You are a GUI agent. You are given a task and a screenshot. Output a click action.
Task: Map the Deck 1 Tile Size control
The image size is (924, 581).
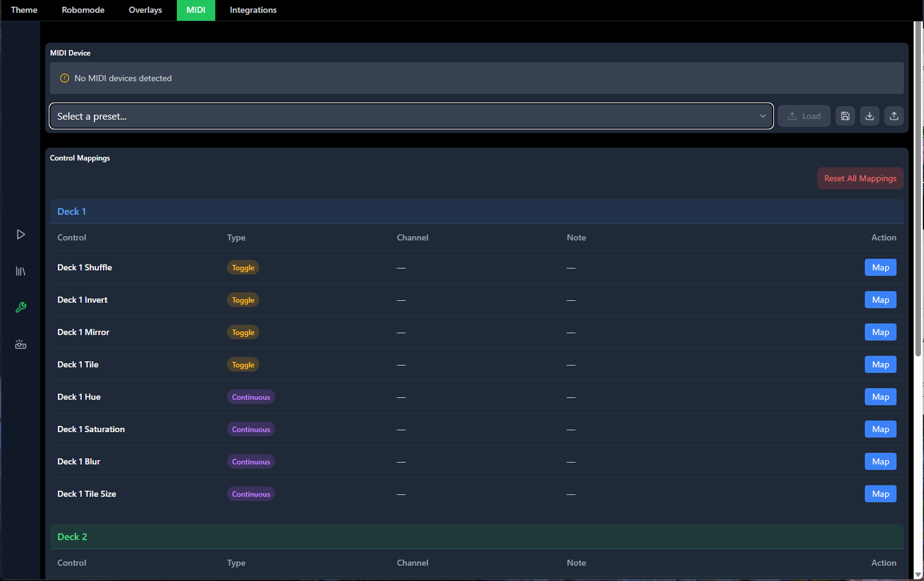[880, 494]
